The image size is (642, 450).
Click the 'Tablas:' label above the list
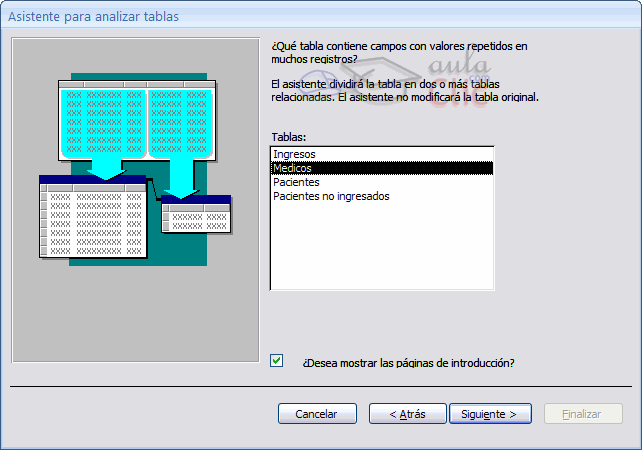(288, 136)
